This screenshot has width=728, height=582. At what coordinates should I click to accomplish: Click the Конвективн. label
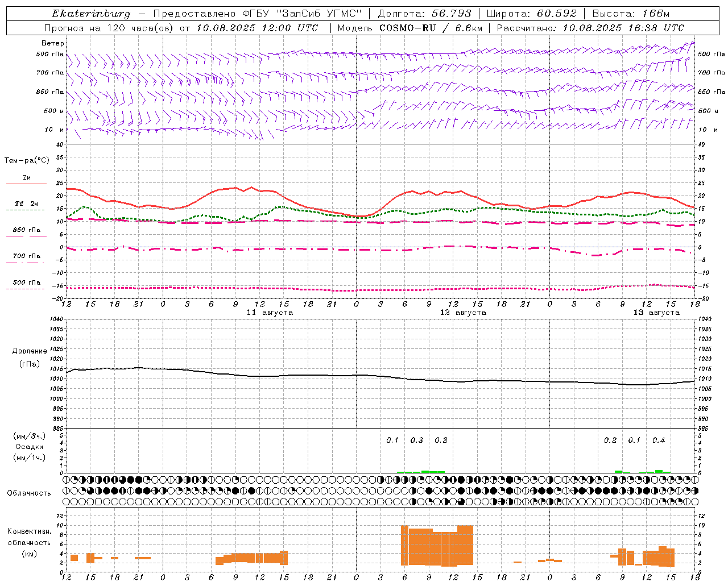coord(29,531)
